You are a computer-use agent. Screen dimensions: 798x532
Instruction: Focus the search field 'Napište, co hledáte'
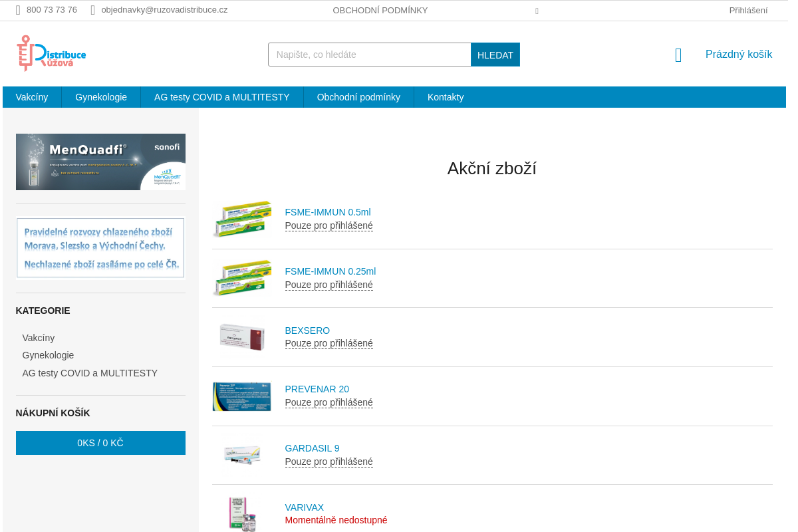coord(369,55)
